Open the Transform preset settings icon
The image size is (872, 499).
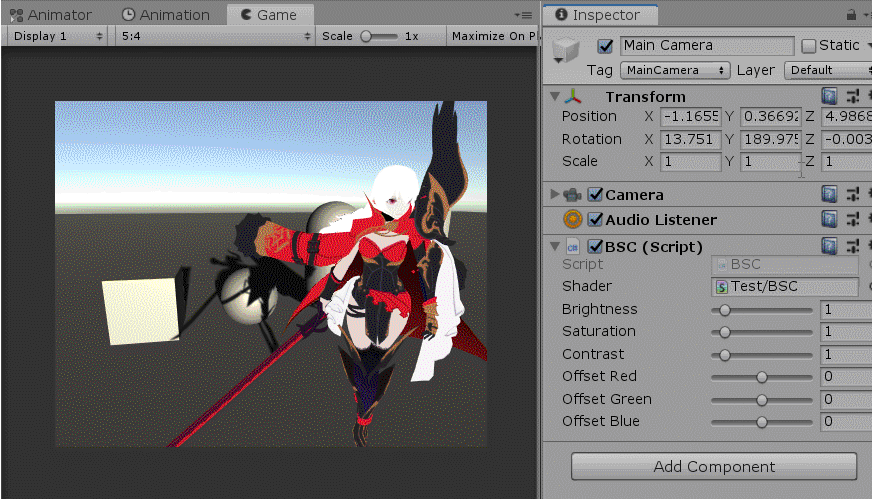[x=853, y=96]
